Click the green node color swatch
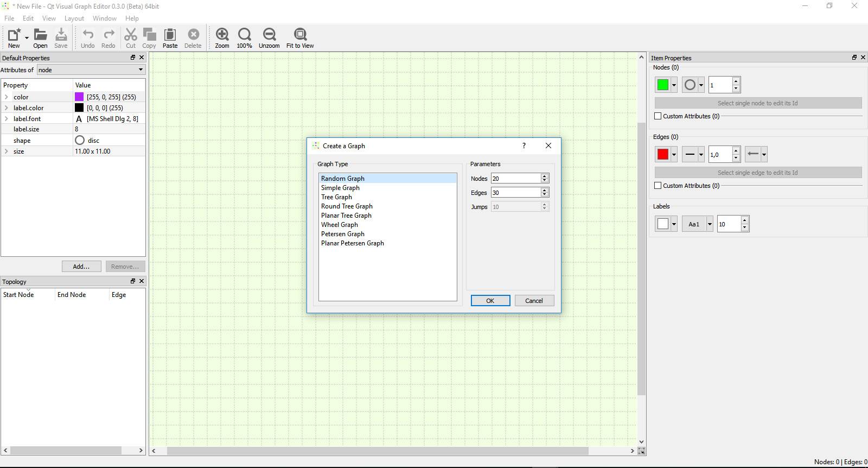This screenshot has width=868, height=468. click(x=663, y=85)
